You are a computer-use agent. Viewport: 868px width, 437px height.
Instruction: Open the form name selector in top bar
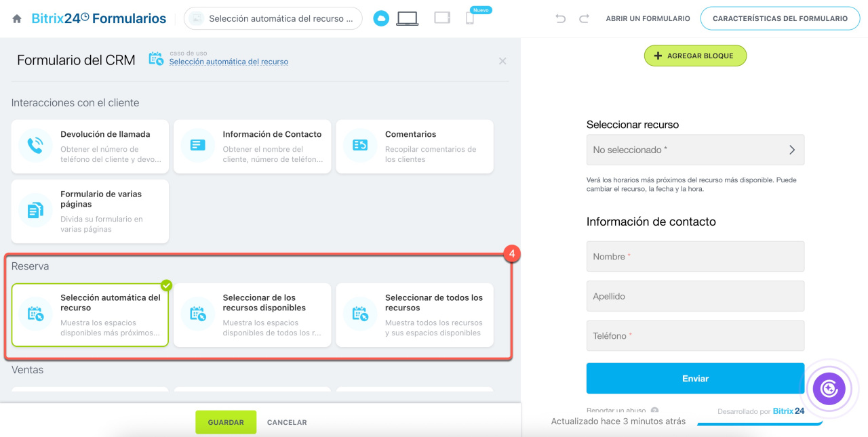(x=273, y=19)
